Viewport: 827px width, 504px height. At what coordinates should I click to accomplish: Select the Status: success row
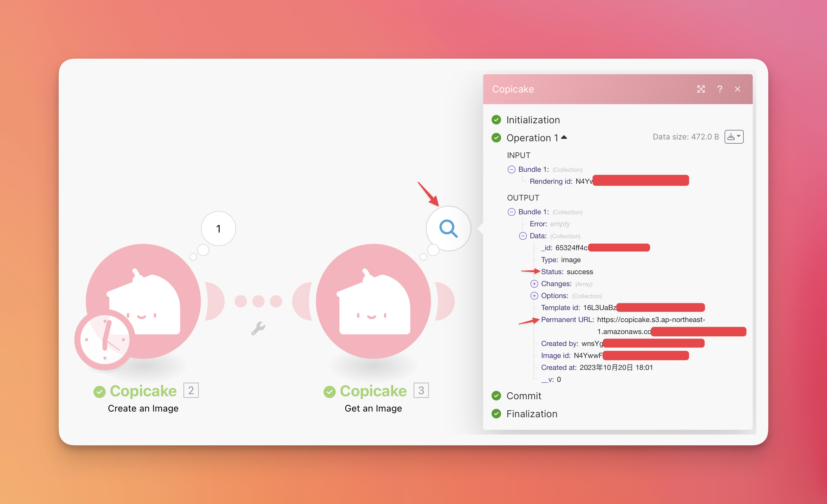(x=567, y=272)
